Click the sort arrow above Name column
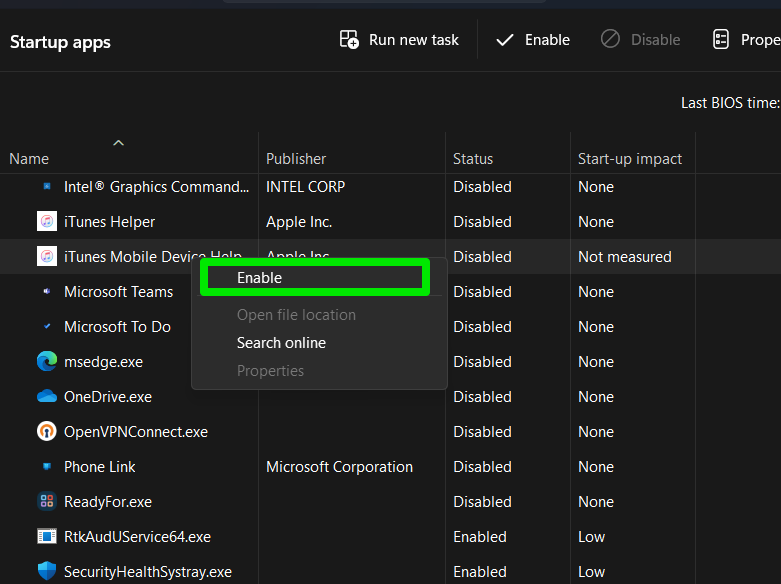This screenshot has width=781, height=584. (x=118, y=143)
